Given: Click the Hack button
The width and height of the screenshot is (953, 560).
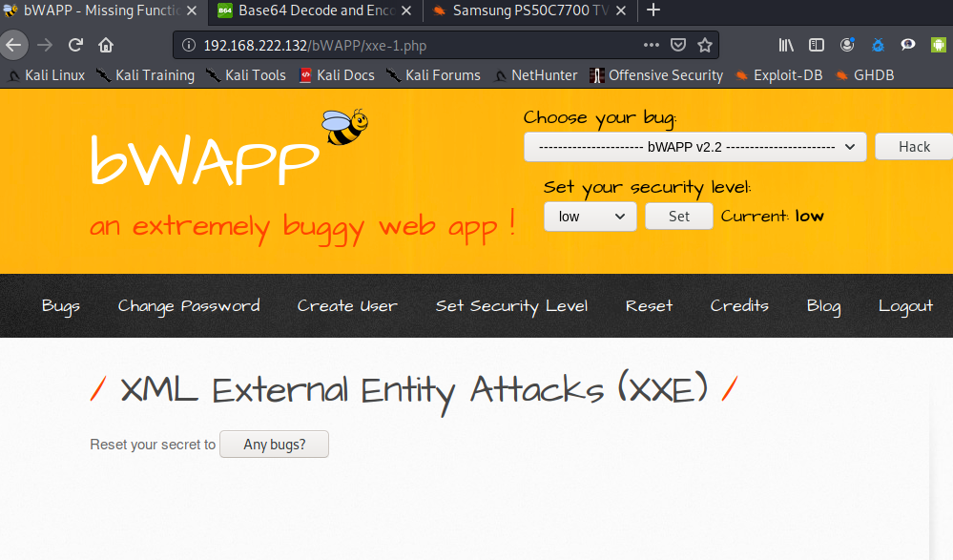Looking at the screenshot, I should 914,147.
